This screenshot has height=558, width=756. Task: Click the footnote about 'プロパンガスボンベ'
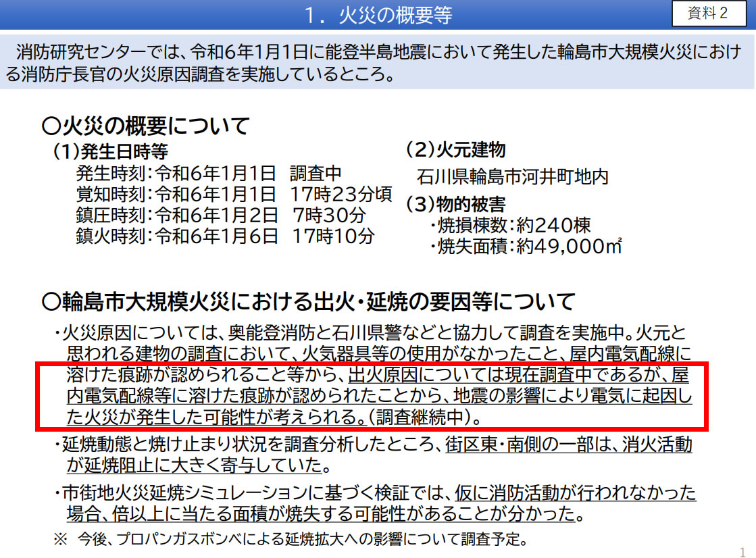(291, 538)
